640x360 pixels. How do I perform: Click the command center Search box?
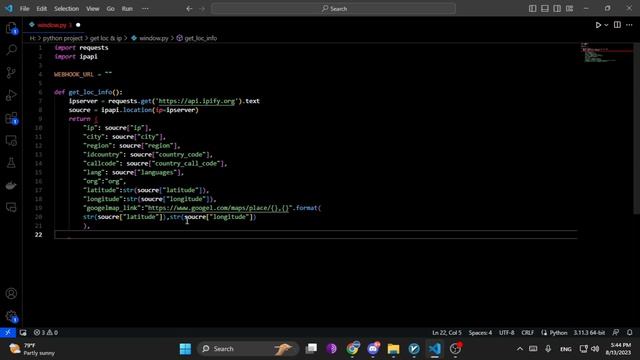pyautogui.click(x=333, y=9)
